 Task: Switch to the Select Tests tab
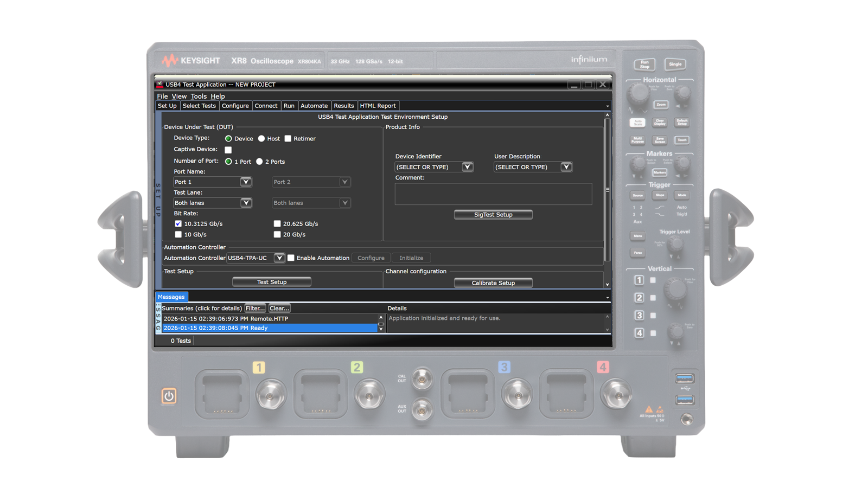coord(199,106)
